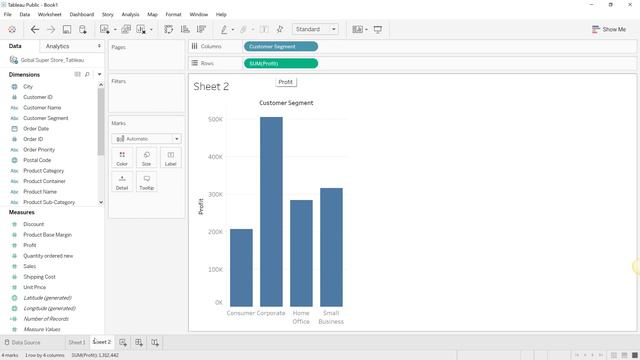Viewport: 640px width, 360px height.
Task: Open the Data Source tab
Action: [23, 342]
